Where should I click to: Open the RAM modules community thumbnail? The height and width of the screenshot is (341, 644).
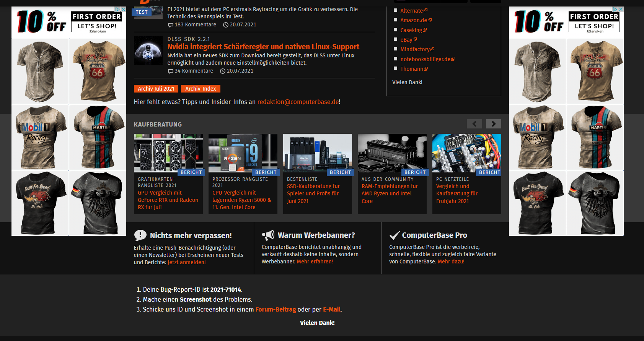[392, 153]
